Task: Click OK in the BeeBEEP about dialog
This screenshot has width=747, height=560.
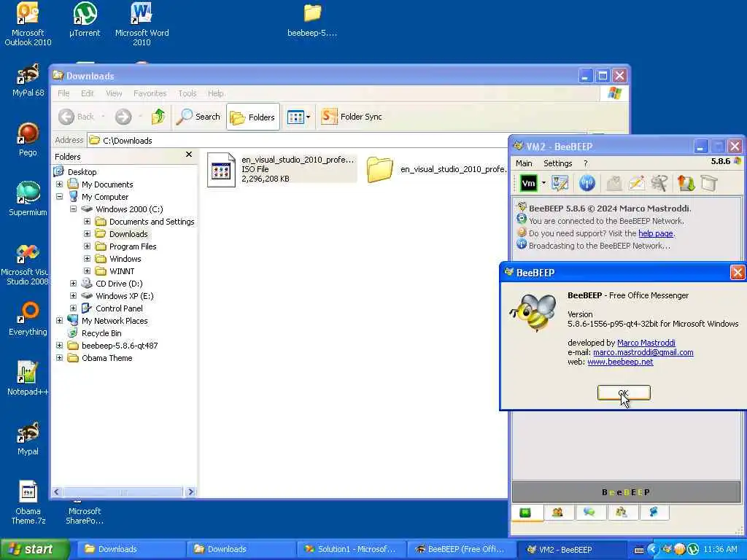Action: pyautogui.click(x=624, y=393)
